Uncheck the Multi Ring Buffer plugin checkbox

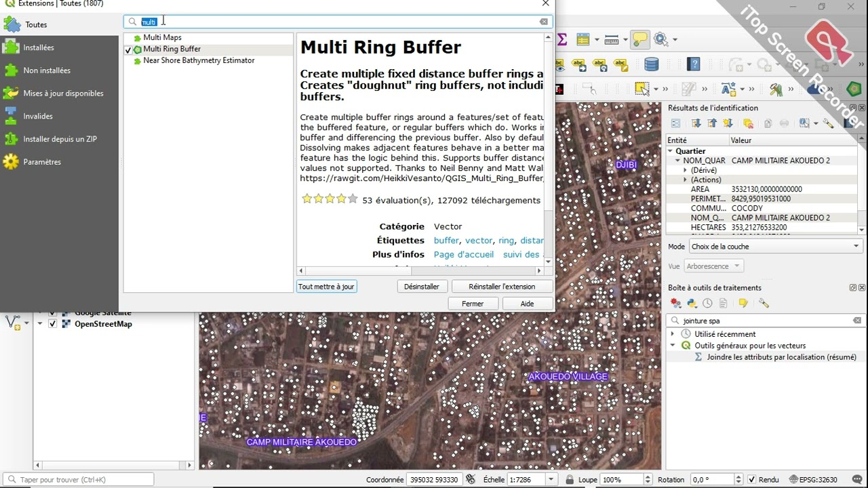pos(128,49)
